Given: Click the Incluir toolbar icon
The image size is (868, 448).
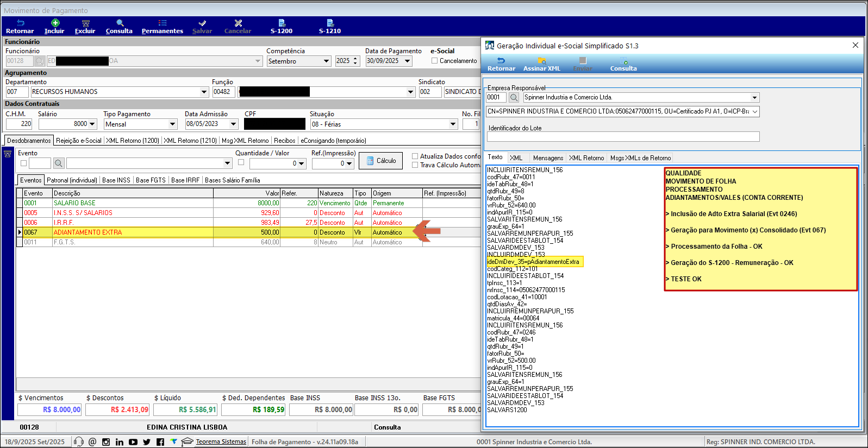Looking at the screenshot, I should [x=54, y=23].
